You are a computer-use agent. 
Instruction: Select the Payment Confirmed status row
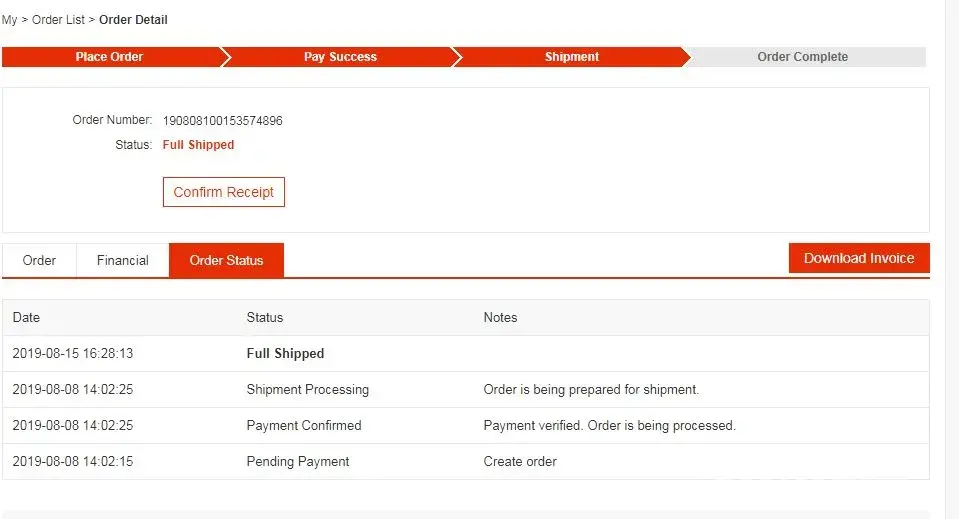[x=304, y=425]
